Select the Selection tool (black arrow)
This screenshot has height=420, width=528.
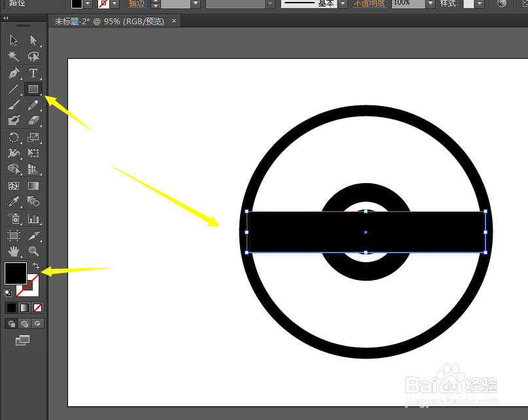pyautogui.click(x=14, y=40)
